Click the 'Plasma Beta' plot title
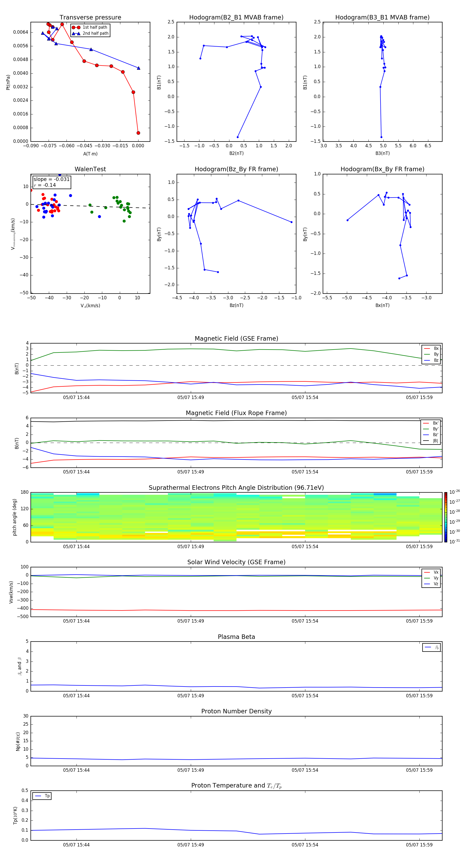Viewport: 473px width, 868px height. 236,637
